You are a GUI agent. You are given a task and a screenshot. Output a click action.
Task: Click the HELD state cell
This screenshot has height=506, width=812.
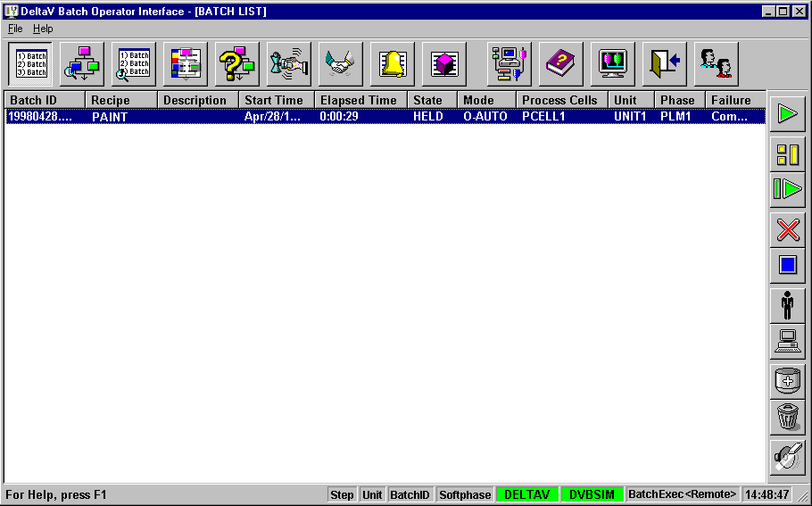[x=428, y=117]
